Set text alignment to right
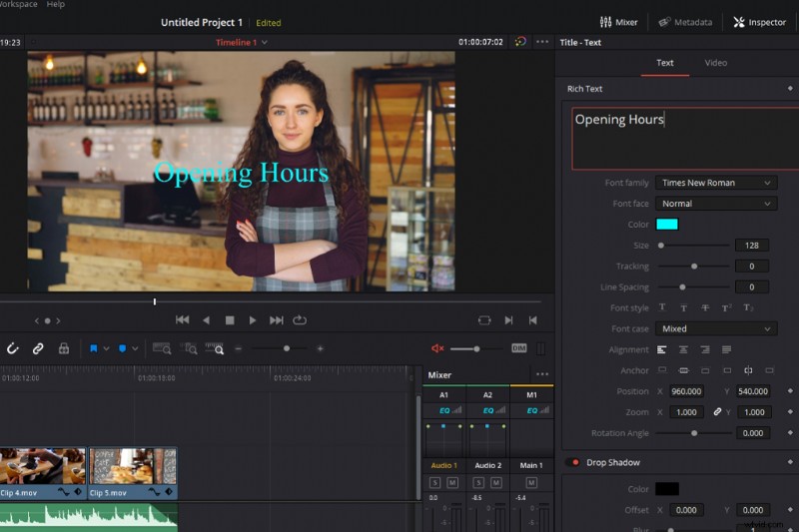This screenshot has height=532, width=799. [705, 349]
